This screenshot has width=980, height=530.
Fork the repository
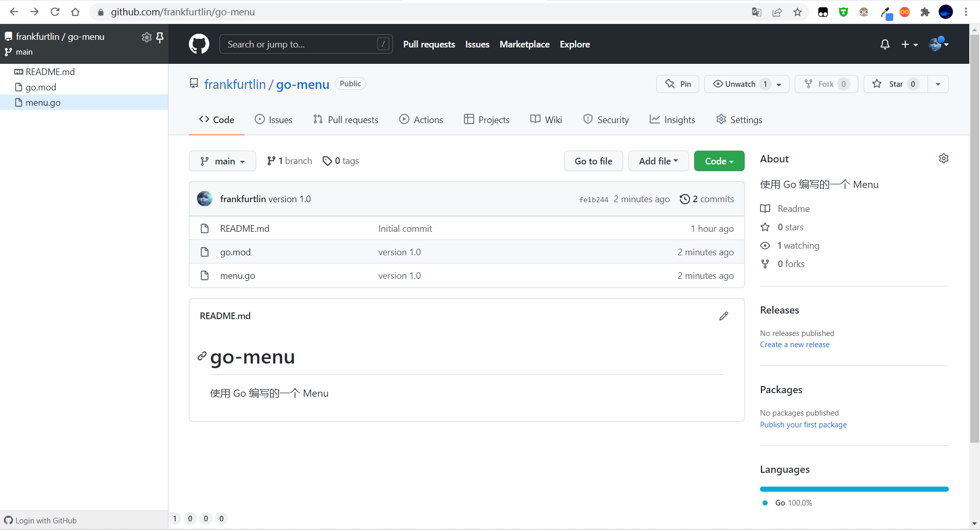pyautogui.click(x=826, y=84)
